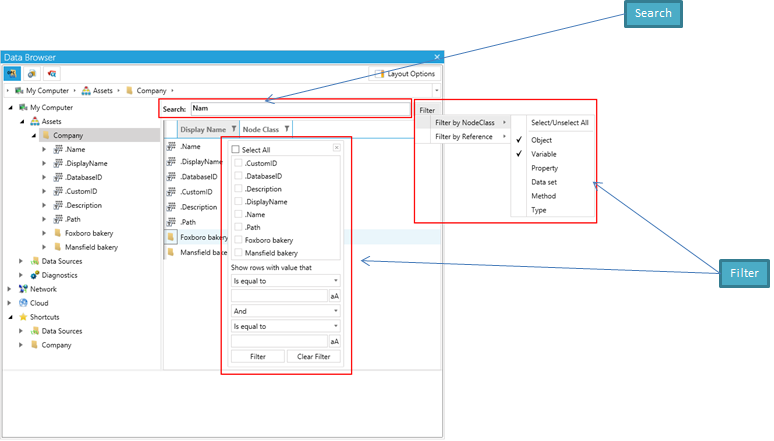Viewport: 774px width, 441px height.
Task: Open the first 'Is equal to' dropdown
Action: tap(286, 282)
